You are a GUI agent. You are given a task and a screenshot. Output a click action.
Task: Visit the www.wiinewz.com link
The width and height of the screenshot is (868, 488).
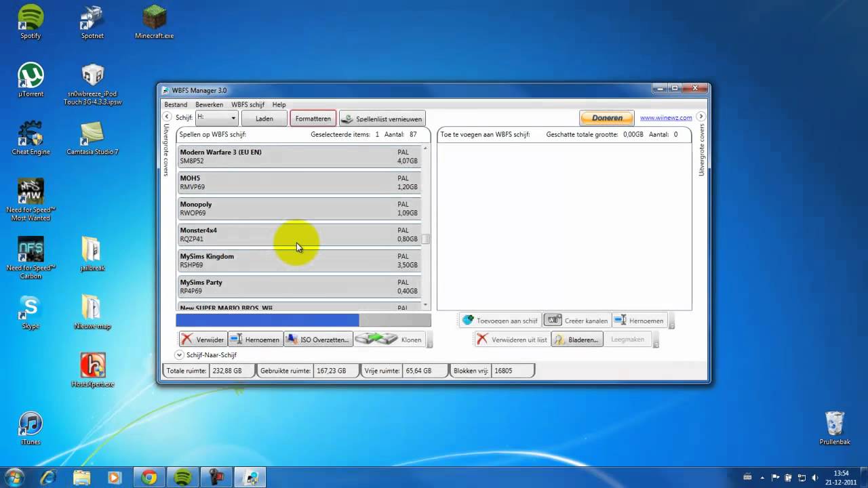click(666, 118)
